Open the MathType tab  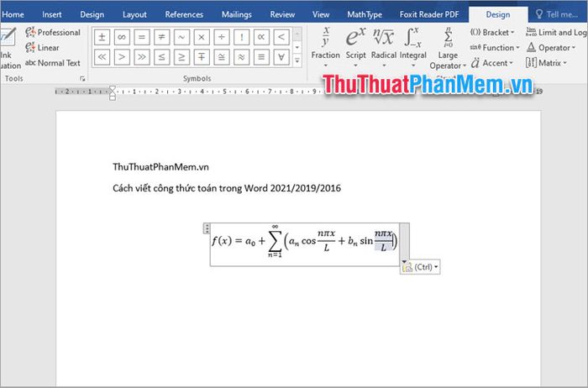pyautogui.click(x=365, y=14)
